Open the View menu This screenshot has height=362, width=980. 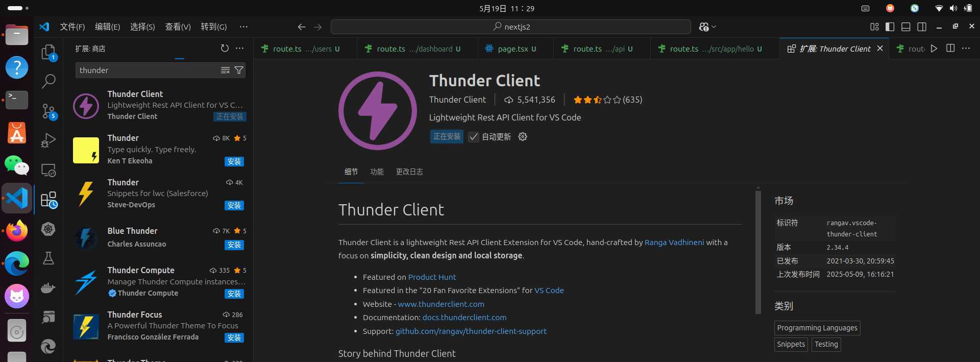coord(178,27)
